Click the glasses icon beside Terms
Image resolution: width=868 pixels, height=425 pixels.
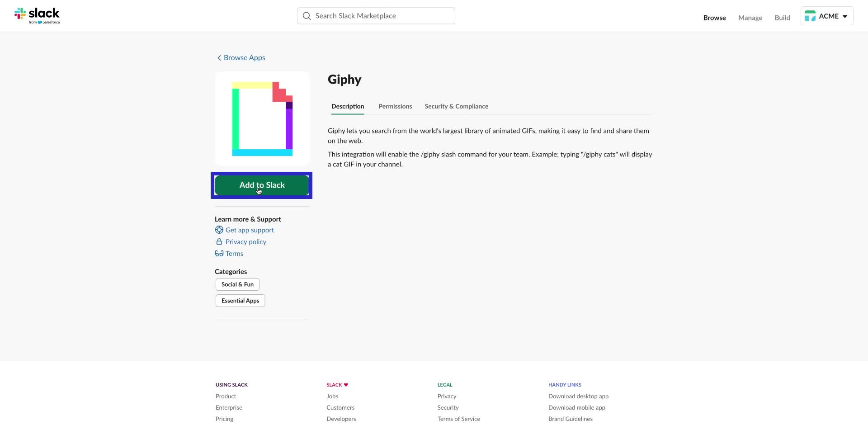click(219, 253)
